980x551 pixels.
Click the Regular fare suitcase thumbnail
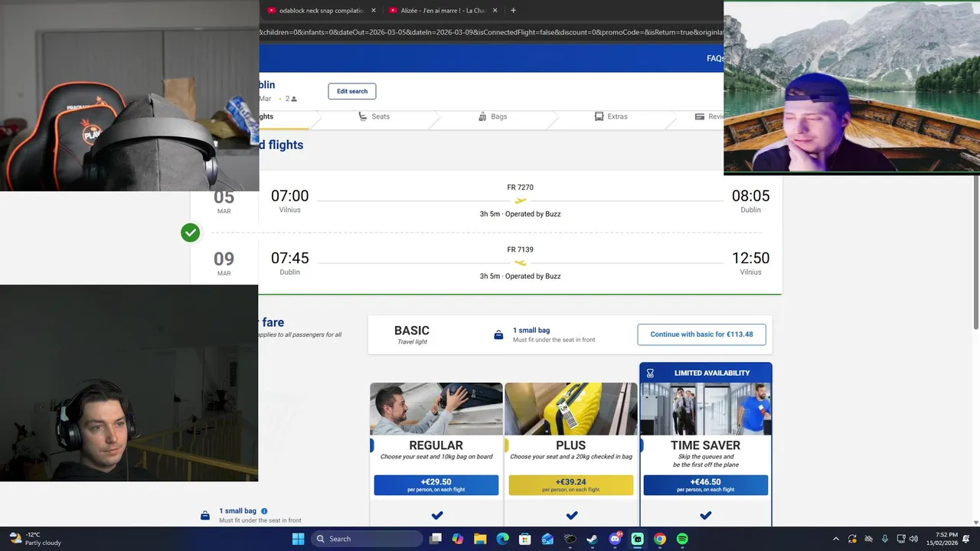[x=436, y=409]
